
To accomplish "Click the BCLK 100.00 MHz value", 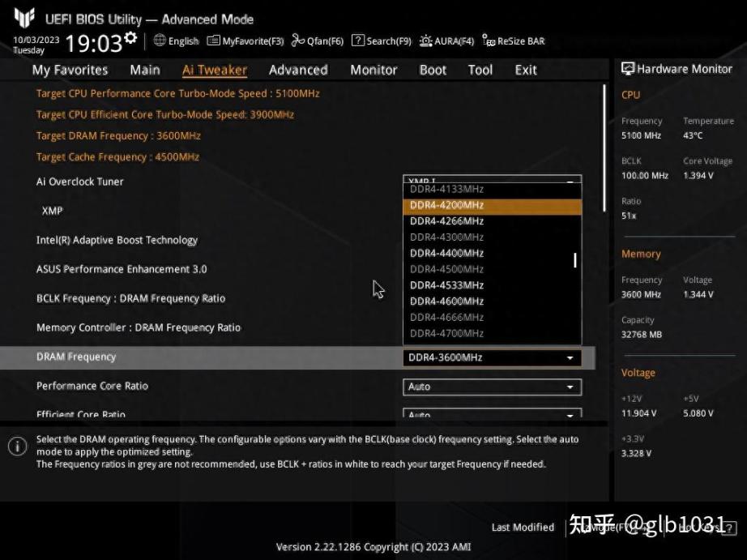I will click(x=645, y=176).
